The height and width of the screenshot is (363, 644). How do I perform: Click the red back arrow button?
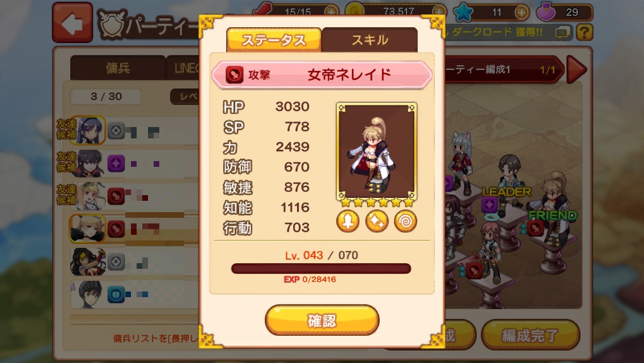(x=73, y=23)
